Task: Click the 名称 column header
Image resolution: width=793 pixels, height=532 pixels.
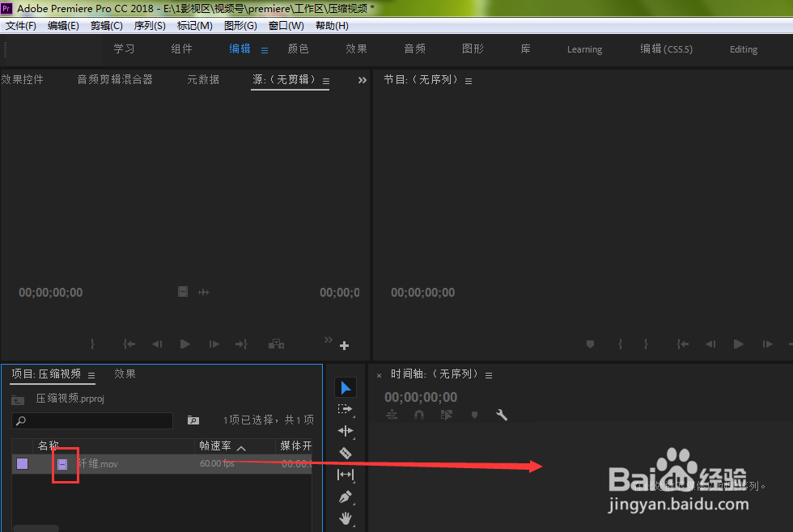Action: click(x=48, y=445)
